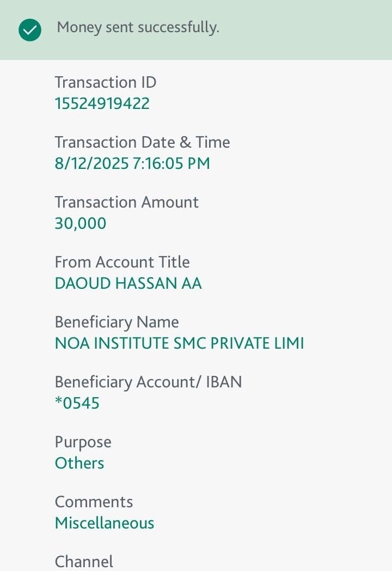392x571 pixels.
Task: Select the Beneficiary Name label
Action: [x=117, y=322]
